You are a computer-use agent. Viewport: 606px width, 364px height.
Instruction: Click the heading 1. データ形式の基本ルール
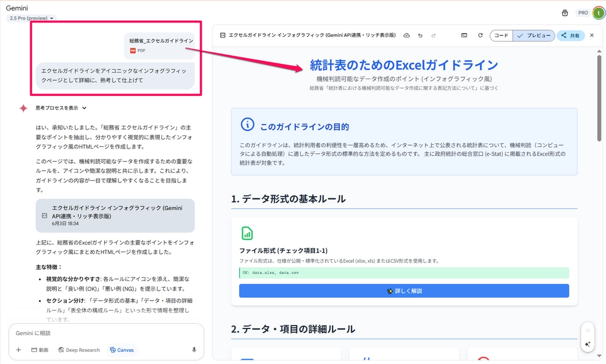point(288,199)
